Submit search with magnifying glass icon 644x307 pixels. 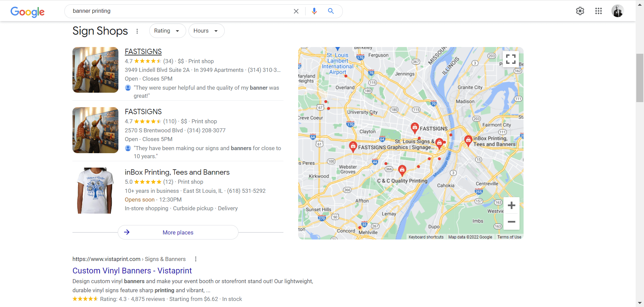tap(331, 11)
